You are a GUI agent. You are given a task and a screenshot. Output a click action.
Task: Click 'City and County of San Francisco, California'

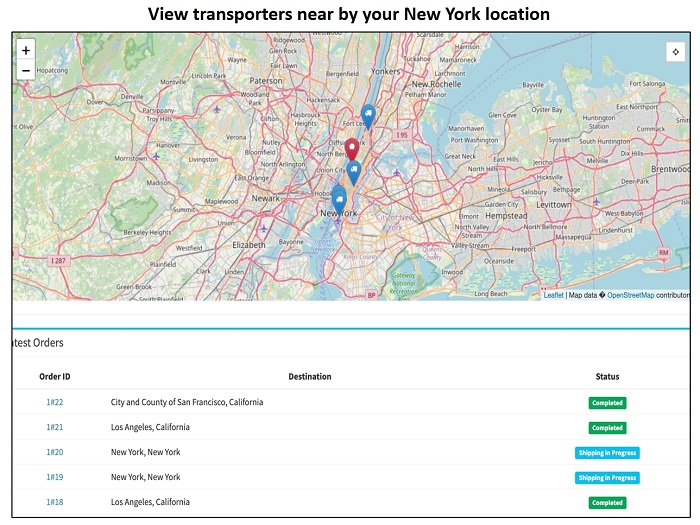(x=187, y=402)
